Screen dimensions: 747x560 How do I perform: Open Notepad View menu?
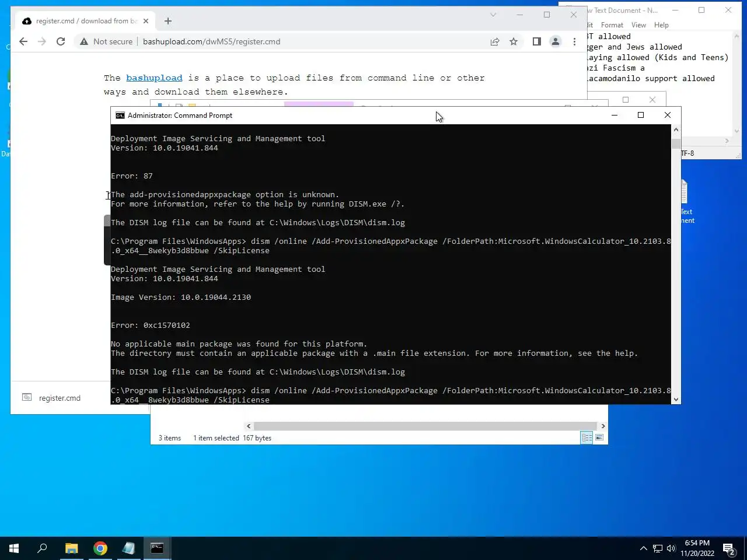click(638, 25)
